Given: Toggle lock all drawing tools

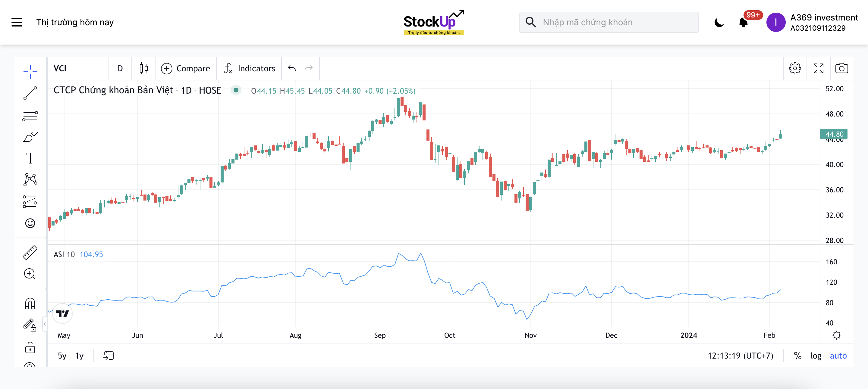Looking at the screenshot, I should click(30, 347).
